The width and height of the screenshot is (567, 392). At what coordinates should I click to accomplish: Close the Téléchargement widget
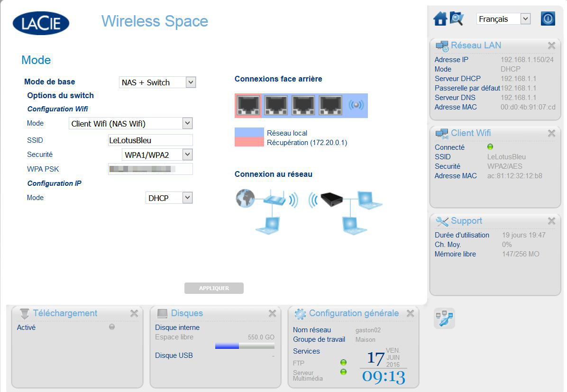[x=134, y=313]
